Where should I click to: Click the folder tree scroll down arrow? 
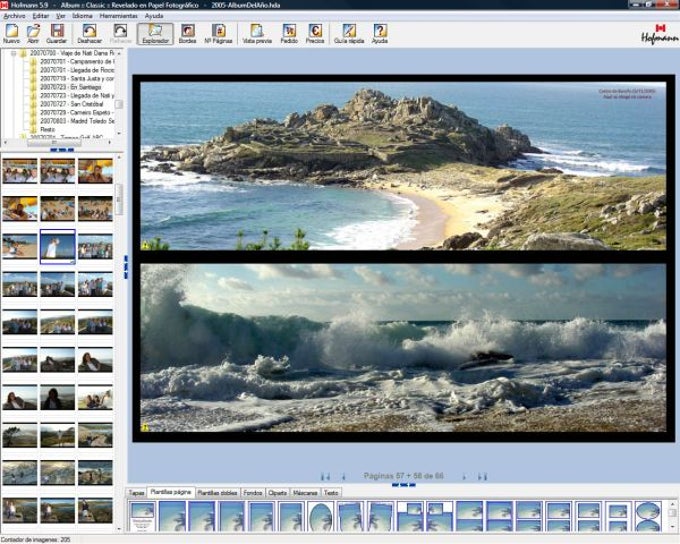tap(119, 134)
